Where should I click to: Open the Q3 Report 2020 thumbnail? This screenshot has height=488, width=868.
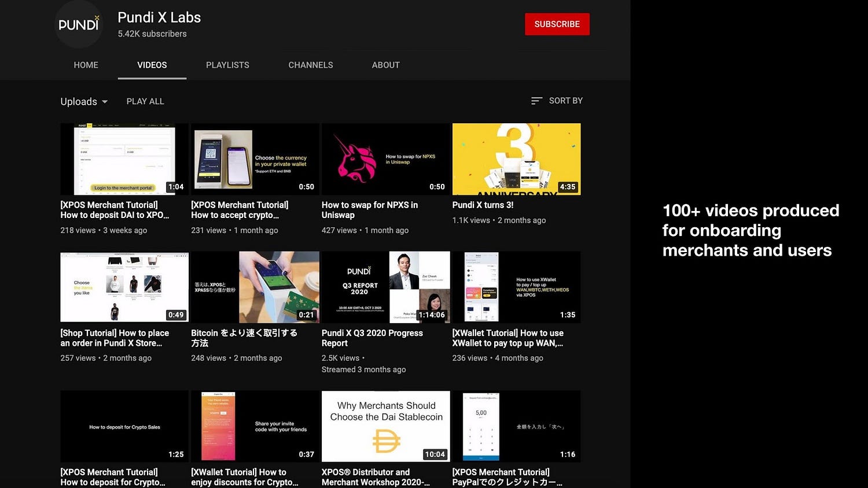(x=386, y=287)
